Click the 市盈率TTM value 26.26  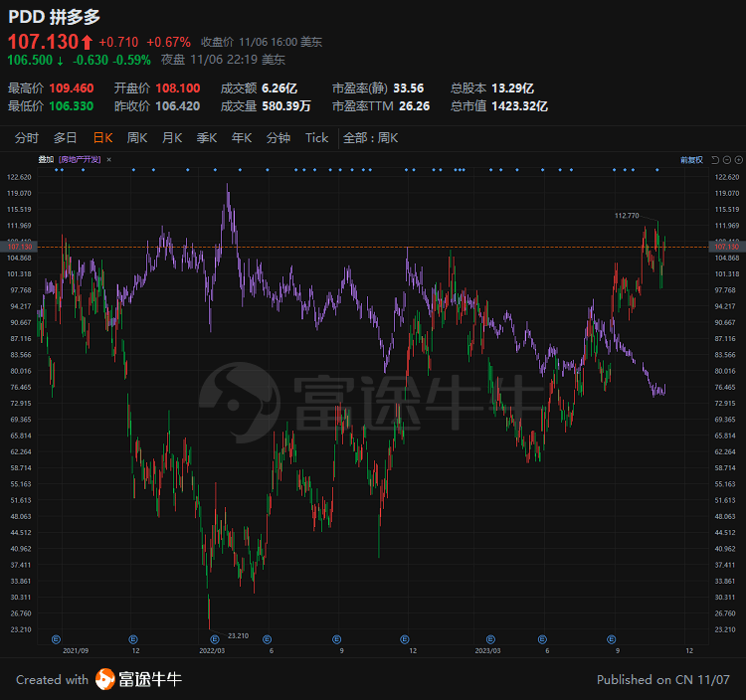click(x=415, y=106)
